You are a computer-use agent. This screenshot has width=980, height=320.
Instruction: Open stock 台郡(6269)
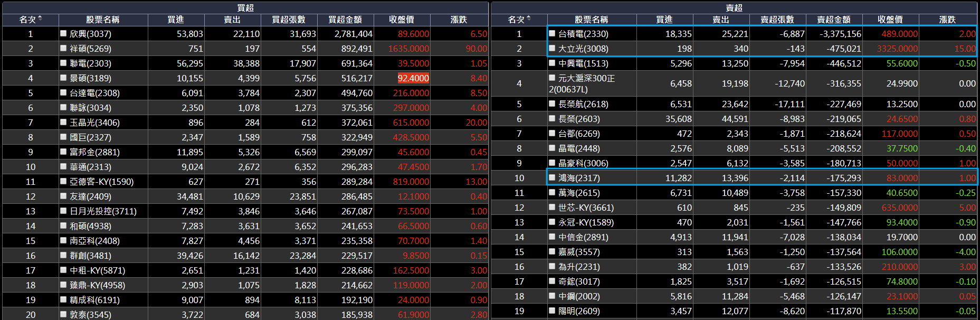579,134
